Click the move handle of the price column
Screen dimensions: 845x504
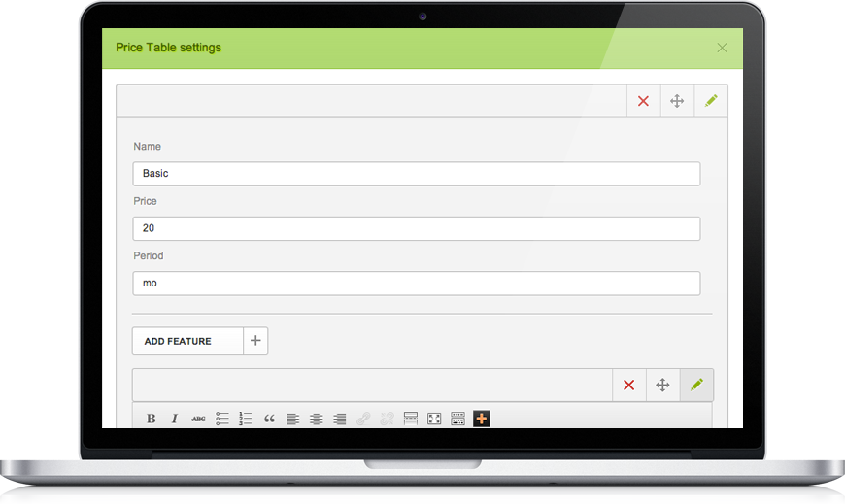tap(677, 101)
